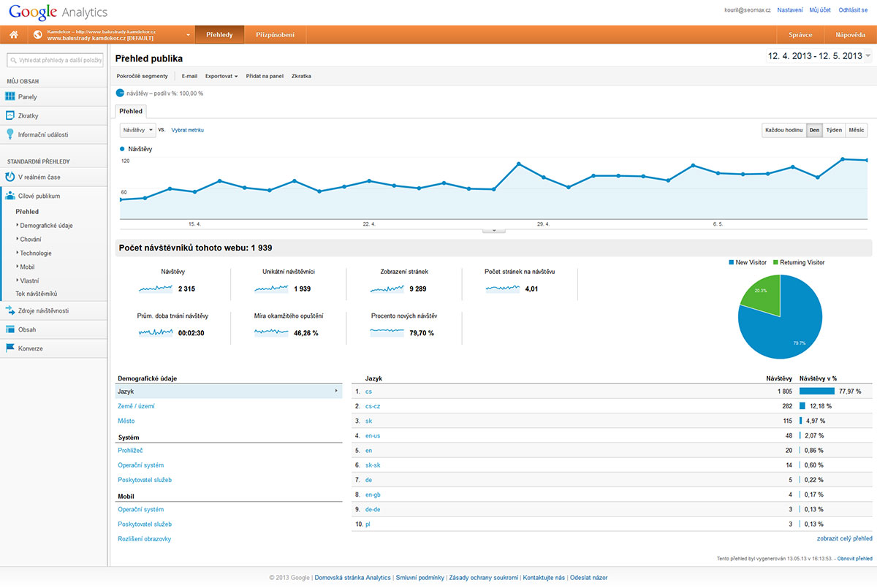Open the Návštěvy metric dropdown
The height and width of the screenshot is (588, 877).
[137, 130]
